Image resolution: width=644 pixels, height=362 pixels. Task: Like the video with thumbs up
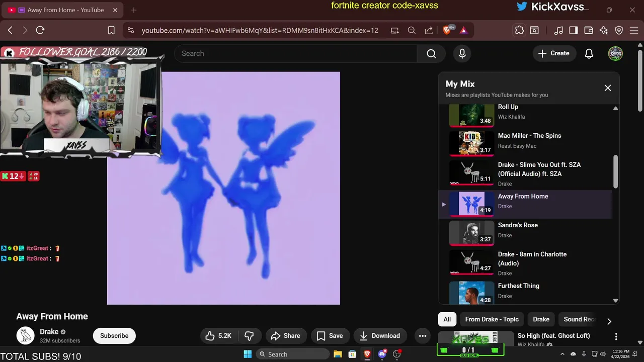219,335
